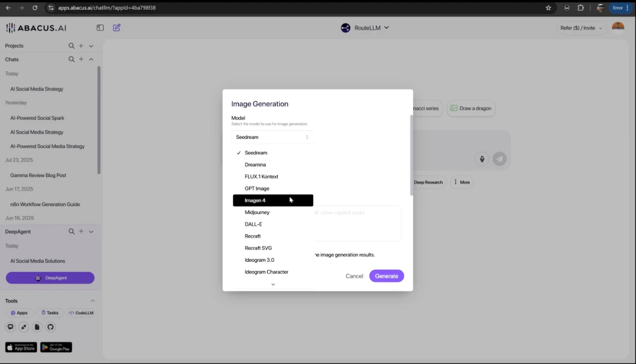This screenshot has width=636, height=364.
Task: Choose Midjourney model
Action: click(273, 212)
